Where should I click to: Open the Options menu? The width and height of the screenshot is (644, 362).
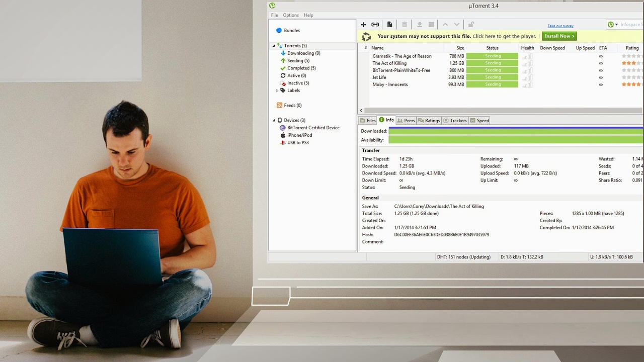(291, 15)
